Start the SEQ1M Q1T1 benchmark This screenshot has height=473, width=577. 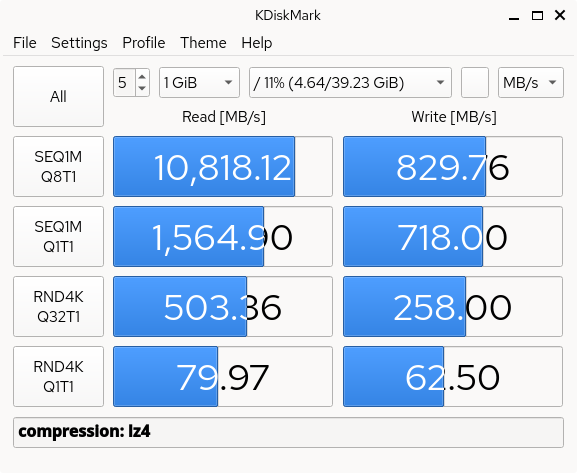click(x=58, y=236)
